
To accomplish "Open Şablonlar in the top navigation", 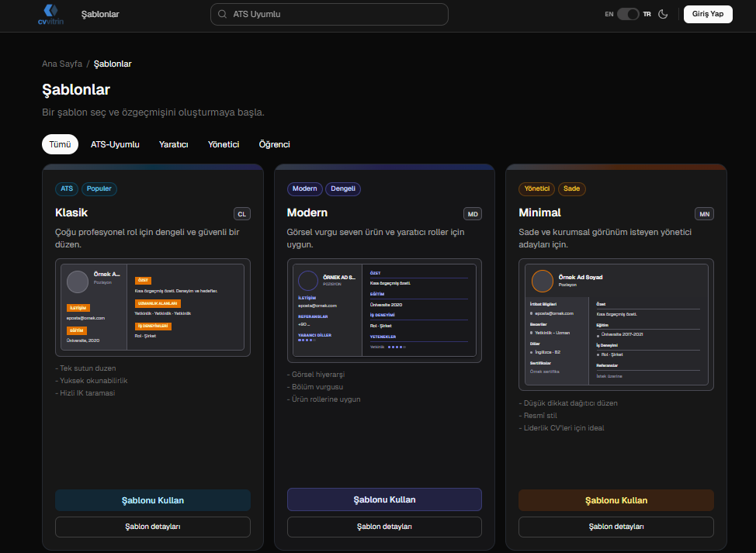I will click(100, 14).
